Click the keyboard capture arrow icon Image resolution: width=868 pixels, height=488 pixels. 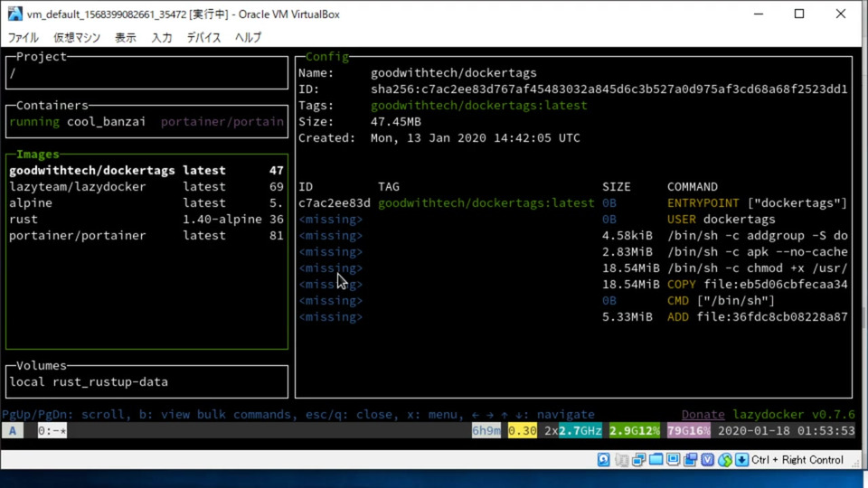pos(741,460)
